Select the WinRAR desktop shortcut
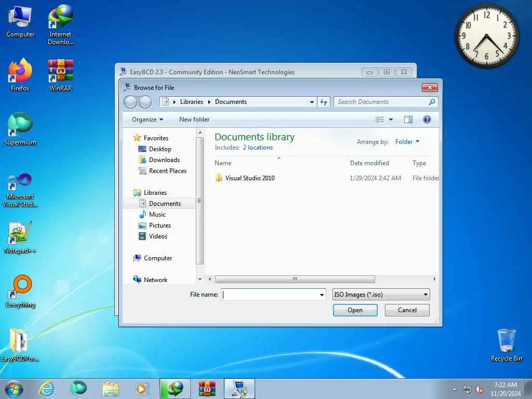 point(60,75)
